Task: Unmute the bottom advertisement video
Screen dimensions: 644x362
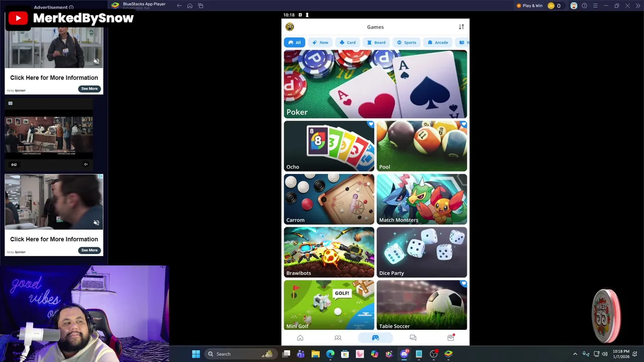Action: (96, 223)
